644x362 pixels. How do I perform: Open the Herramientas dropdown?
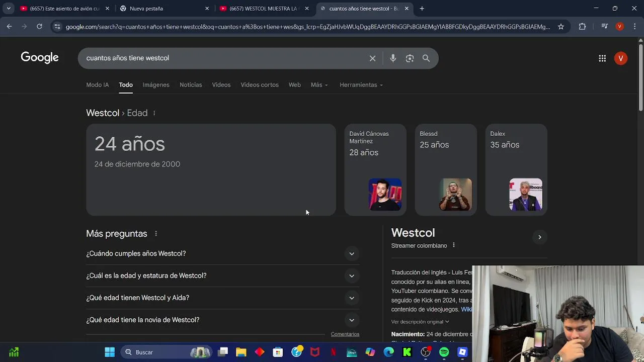click(x=361, y=85)
